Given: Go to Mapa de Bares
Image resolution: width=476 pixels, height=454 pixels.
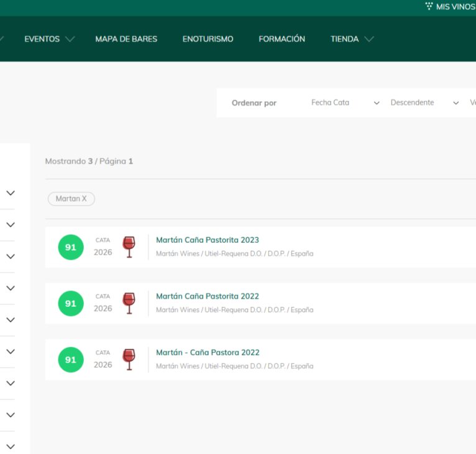Looking at the screenshot, I should point(126,39).
